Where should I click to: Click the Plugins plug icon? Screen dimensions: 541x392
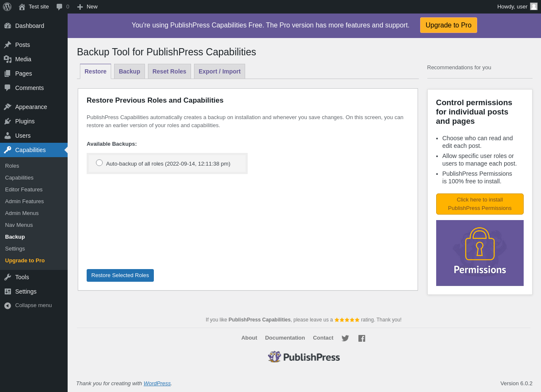pyautogui.click(x=8, y=121)
